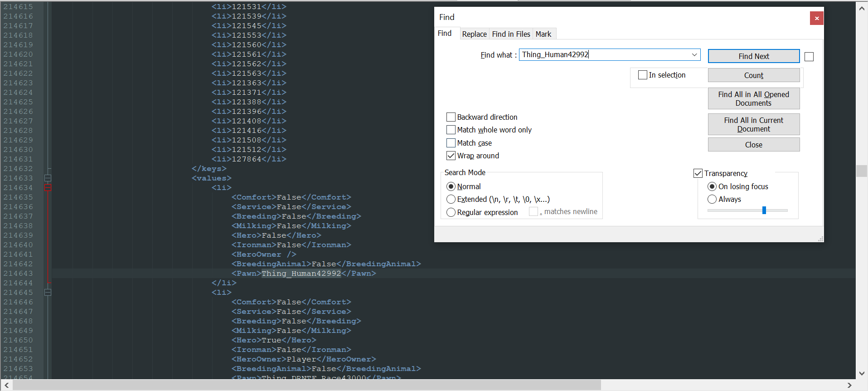Click the left arrow of the horizontal scrollbar
The height and width of the screenshot is (391, 868).
pos(6,385)
